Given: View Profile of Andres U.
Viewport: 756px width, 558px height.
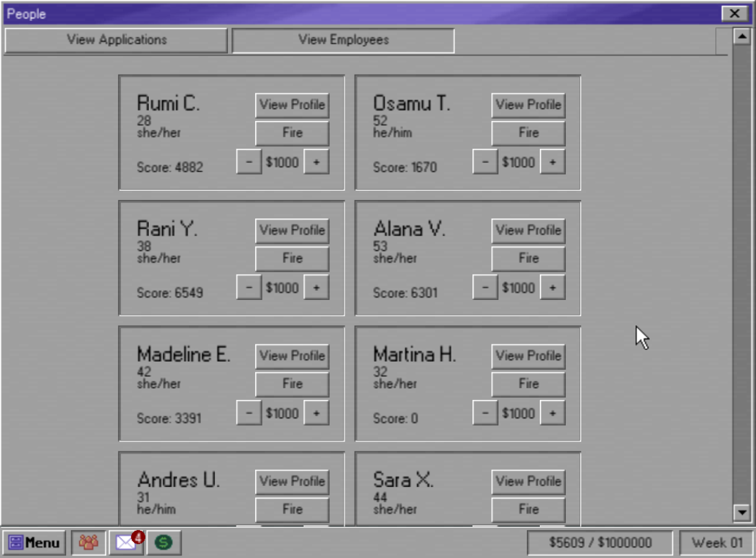Looking at the screenshot, I should [292, 481].
